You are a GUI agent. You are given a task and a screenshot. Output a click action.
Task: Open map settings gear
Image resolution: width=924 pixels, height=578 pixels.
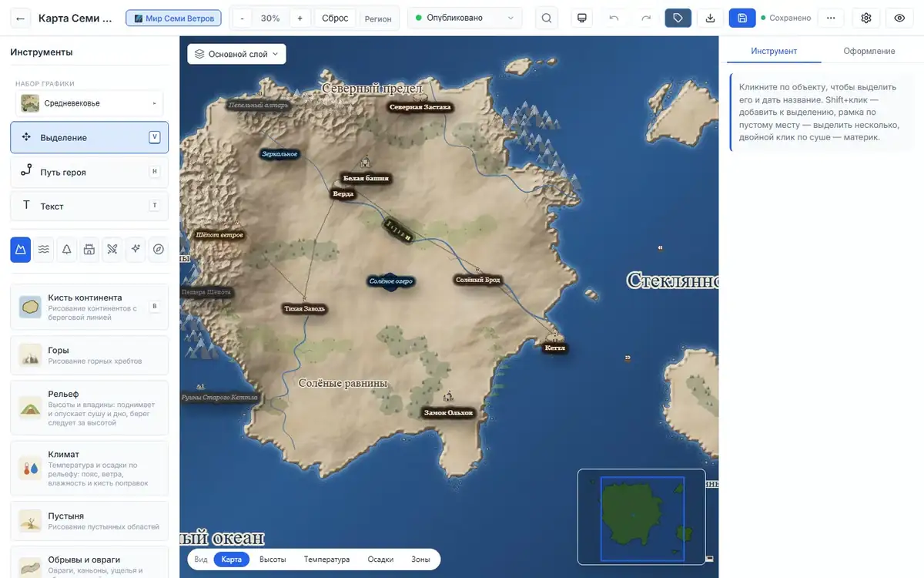tap(866, 18)
